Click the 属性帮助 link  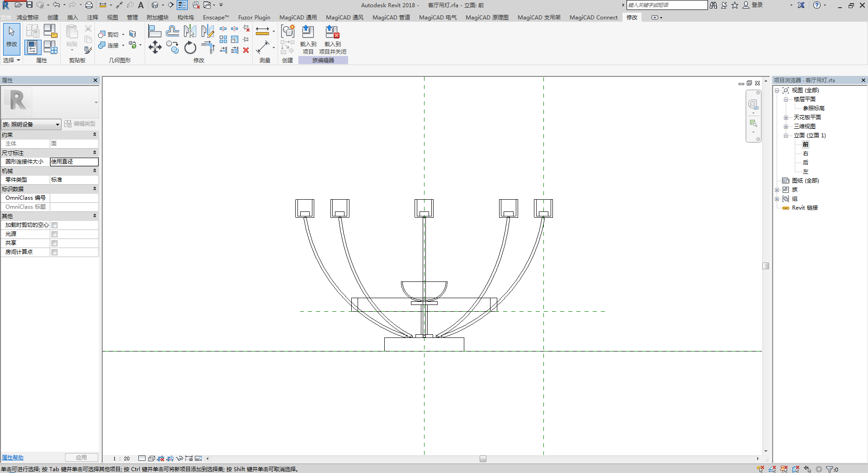click(13, 458)
